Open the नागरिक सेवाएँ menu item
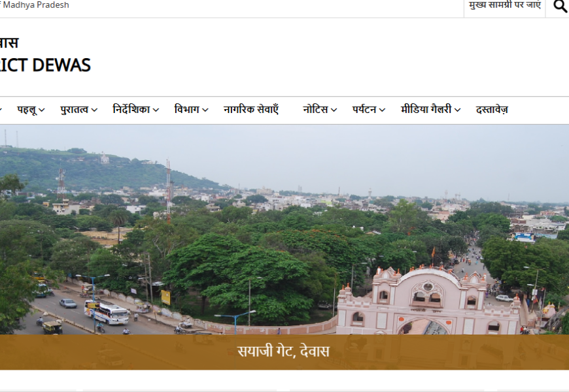 (x=251, y=110)
